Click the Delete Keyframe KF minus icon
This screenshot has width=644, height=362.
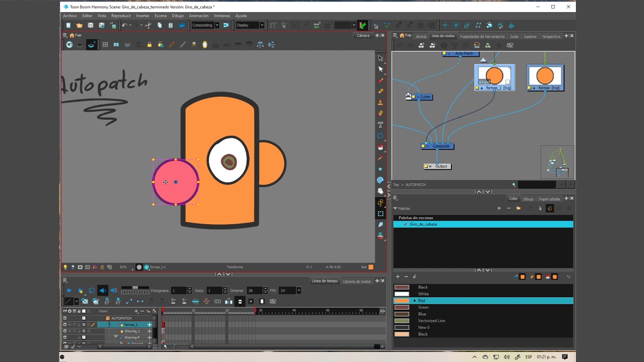[x=118, y=302]
